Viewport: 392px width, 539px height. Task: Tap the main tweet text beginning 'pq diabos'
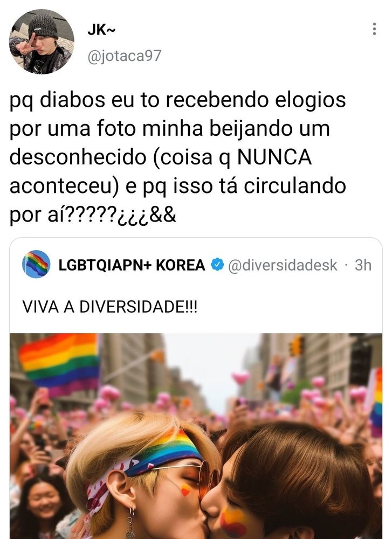(178, 157)
